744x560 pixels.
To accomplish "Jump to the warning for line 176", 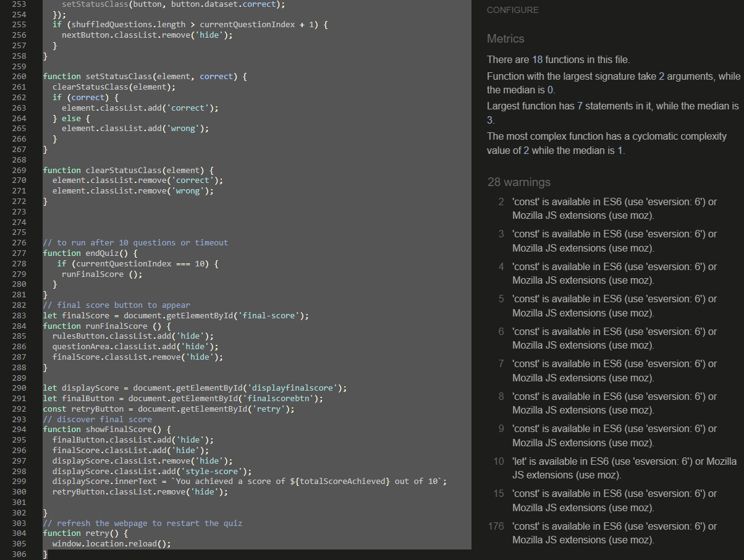I will pyautogui.click(x=614, y=533).
